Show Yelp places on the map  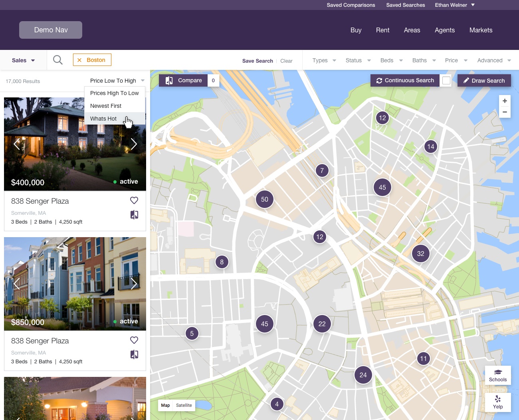click(498, 402)
